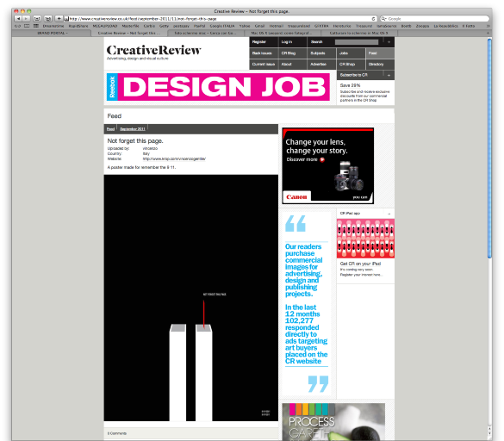Click the Reebok DESIGN JOB banner
The height and width of the screenshot is (441, 504).
[x=218, y=87]
